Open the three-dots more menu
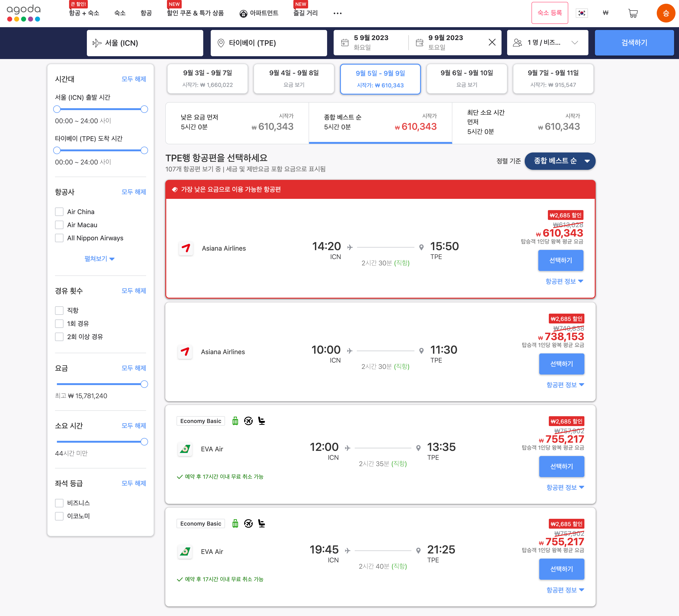The width and height of the screenshot is (679, 616). [x=337, y=13]
